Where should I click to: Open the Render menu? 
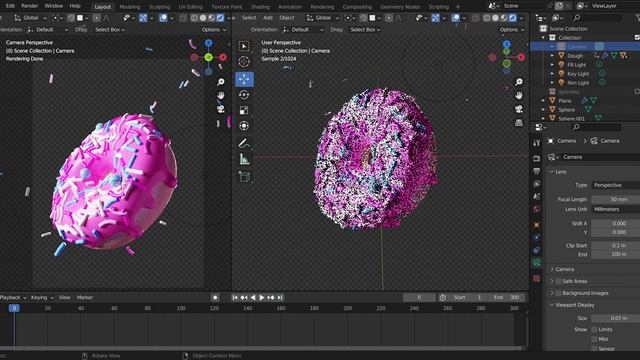tap(29, 6)
